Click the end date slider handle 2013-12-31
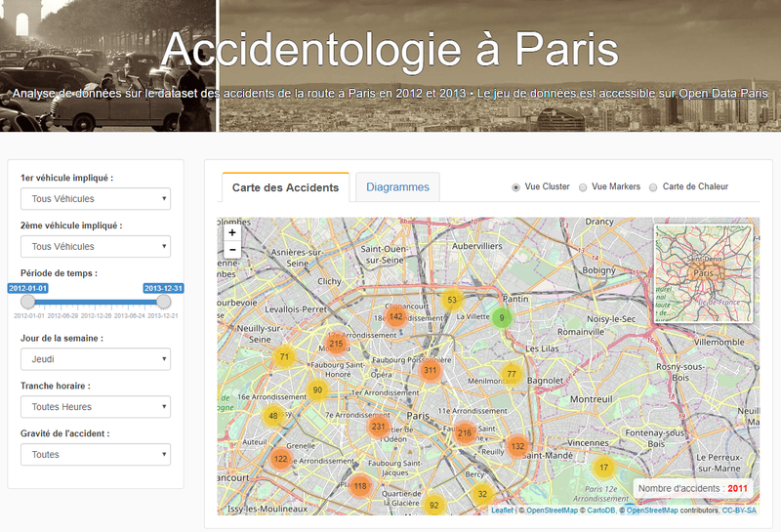Image resolution: width=781 pixels, height=532 pixels. (x=163, y=302)
